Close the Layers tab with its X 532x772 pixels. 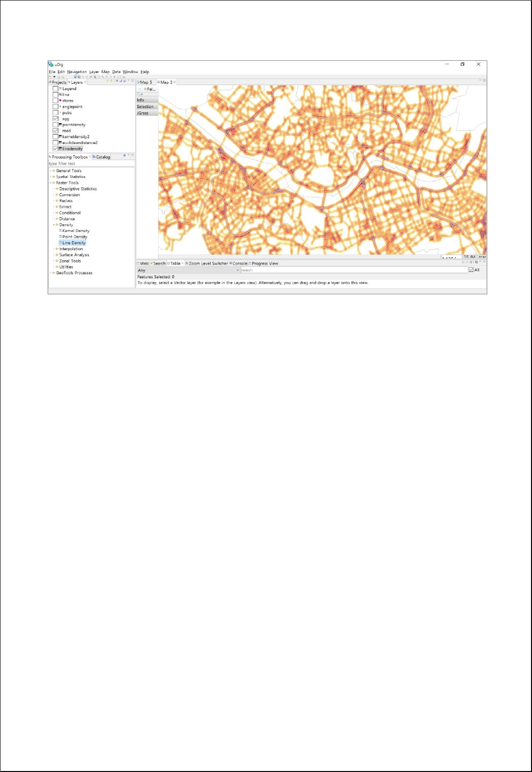tap(85, 82)
